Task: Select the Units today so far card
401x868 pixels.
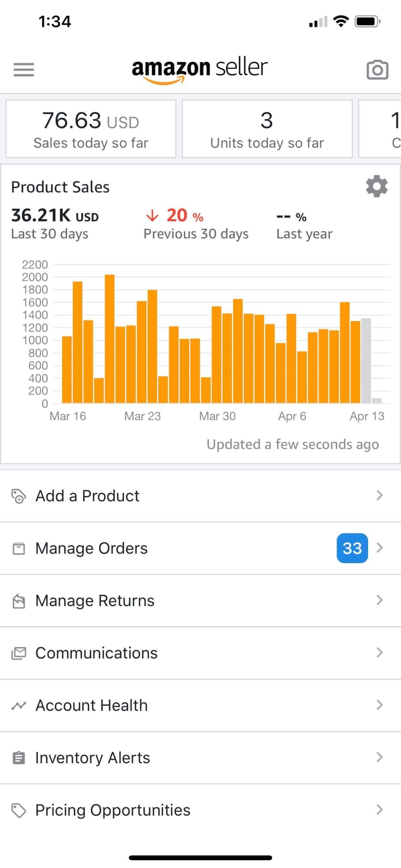Action: (267, 129)
